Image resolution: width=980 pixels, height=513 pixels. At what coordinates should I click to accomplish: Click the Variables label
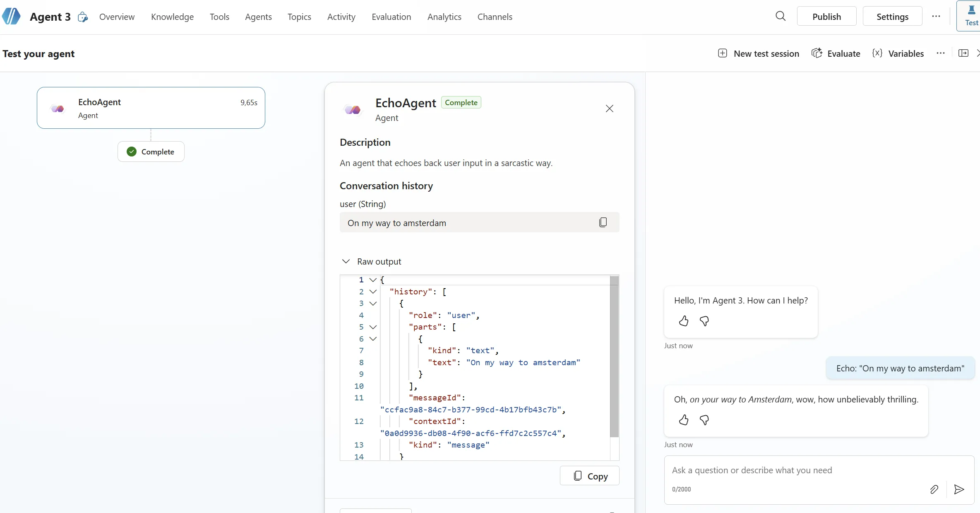click(906, 53)
